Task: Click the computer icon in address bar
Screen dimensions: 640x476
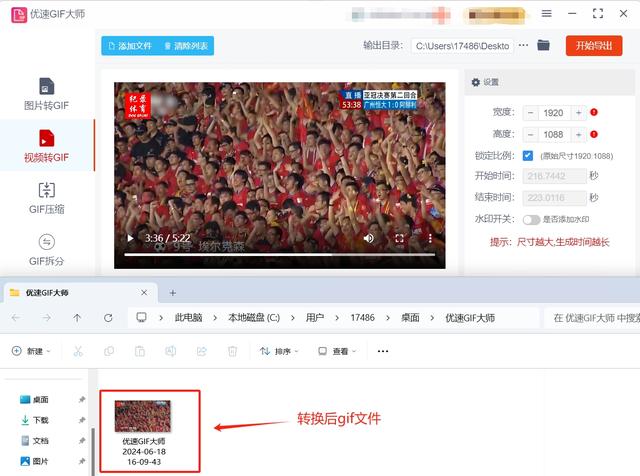Action: pyautogui.click(x=141, y=317)
